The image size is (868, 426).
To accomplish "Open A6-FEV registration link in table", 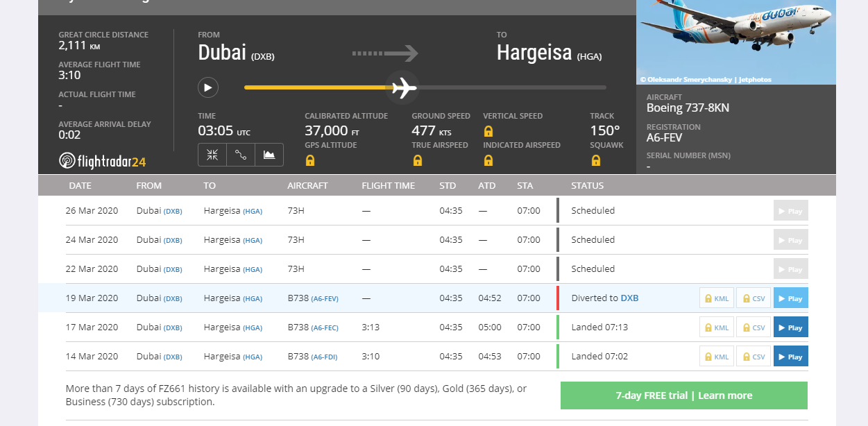I will [x=325, y=299].
